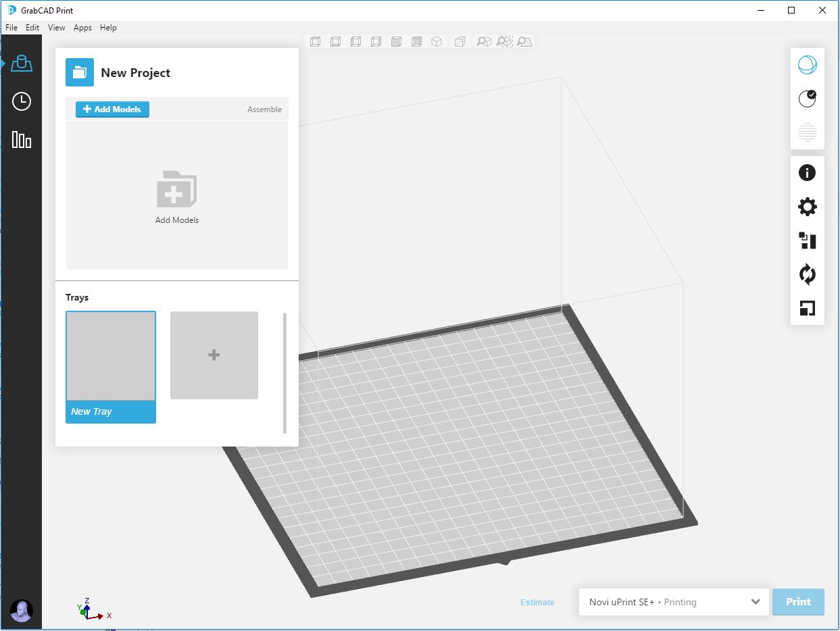Image resolution: width=840 pixels, height=631 pixels.
Task: Open the Reports bar chart view
Action: pos(22,140)
